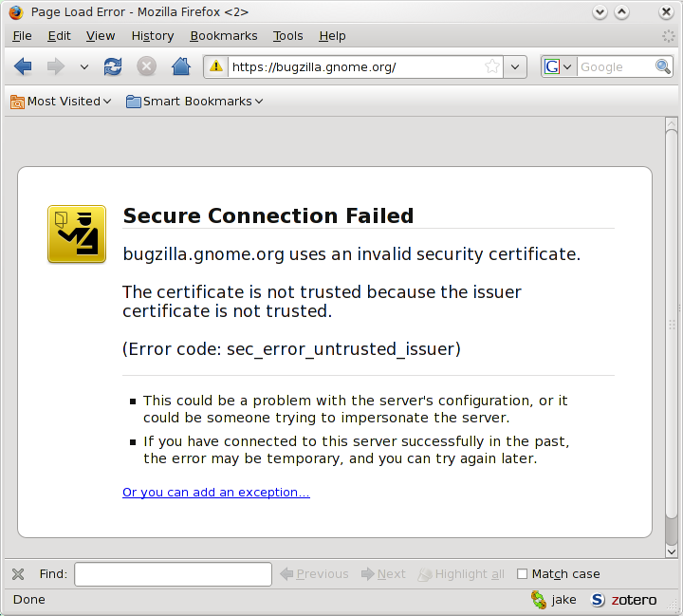683x616 pixels.
Task: Click the Forward arrow navigation button
Action: pyautogui.click(x=56, y=66)
